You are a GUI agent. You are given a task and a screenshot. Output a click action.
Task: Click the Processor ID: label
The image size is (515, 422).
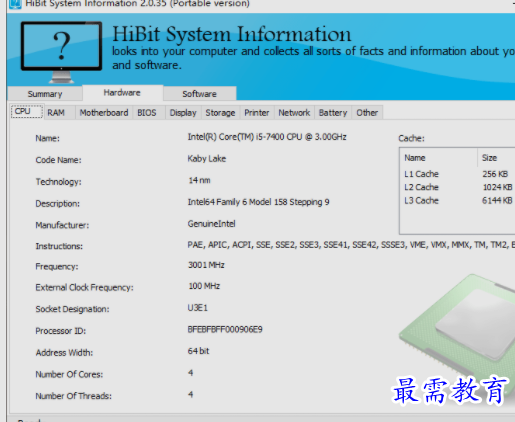click(x=61, y=331)
